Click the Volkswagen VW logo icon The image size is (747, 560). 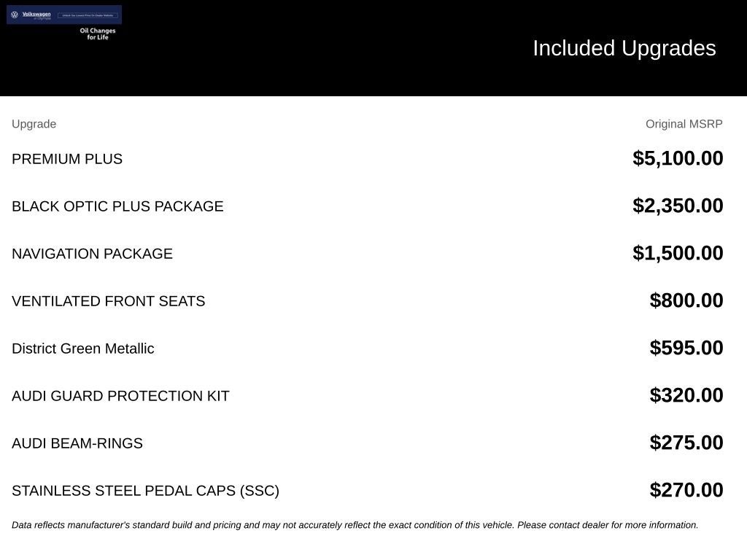[x=15, y=15]
